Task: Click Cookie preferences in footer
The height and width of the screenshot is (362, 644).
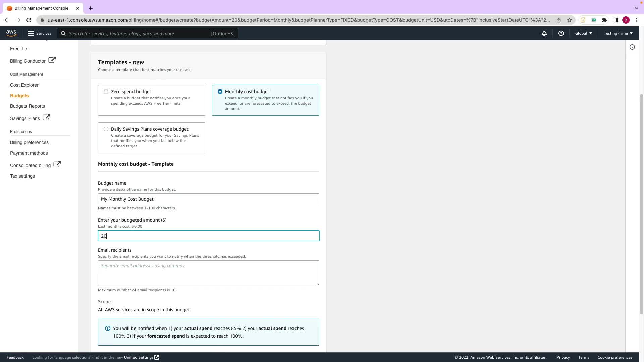Action: (614, 357)
